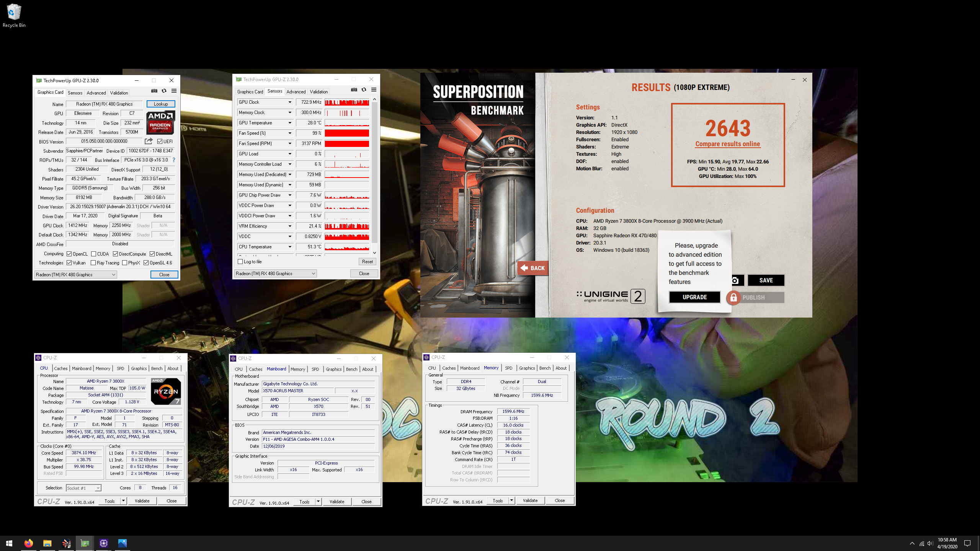The height and width of the screenshot is (551, 980).
Task: Open File Explorer from the taskbar
Action: 47,543
